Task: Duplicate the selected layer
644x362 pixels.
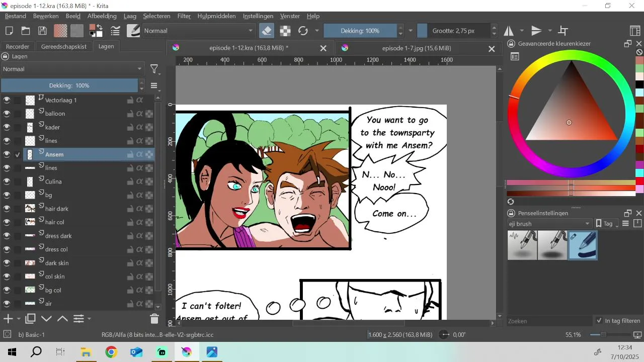Action: [x=30, y=318]
